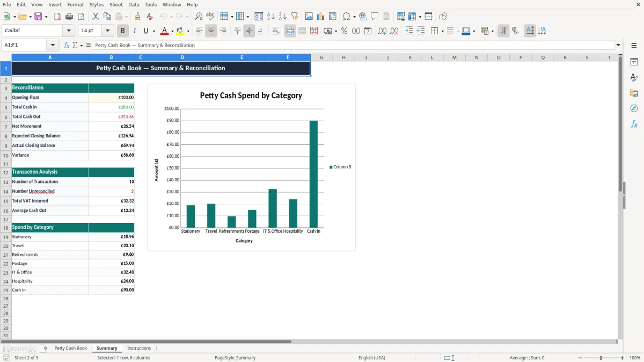Image resolution: width=644 pixels, height=362 pixels.
Task: Select column G header
Action: 321,57
